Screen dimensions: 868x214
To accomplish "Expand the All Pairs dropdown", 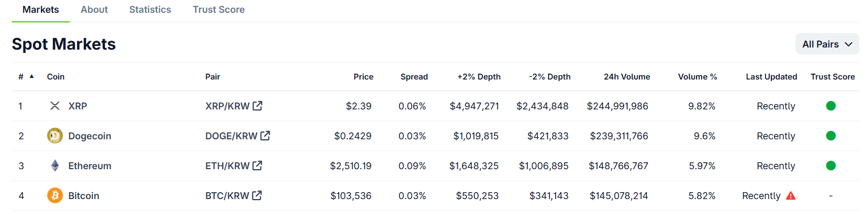I will point(827,44).
